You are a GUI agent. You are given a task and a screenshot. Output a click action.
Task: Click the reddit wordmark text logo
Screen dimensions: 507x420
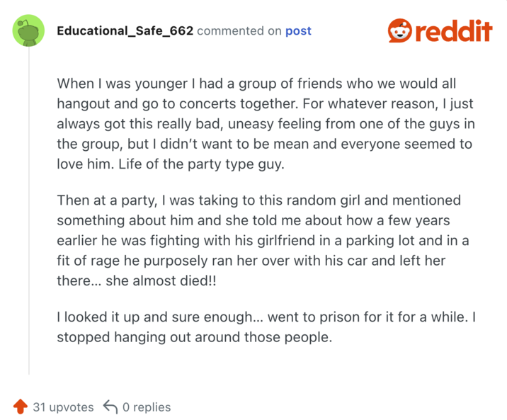click(453, 31)
